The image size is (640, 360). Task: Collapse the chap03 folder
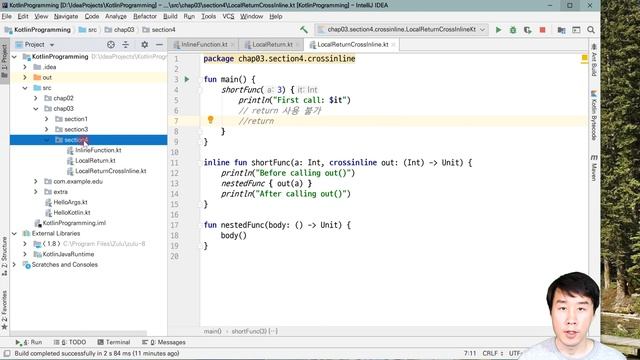[x=36, y=109]
